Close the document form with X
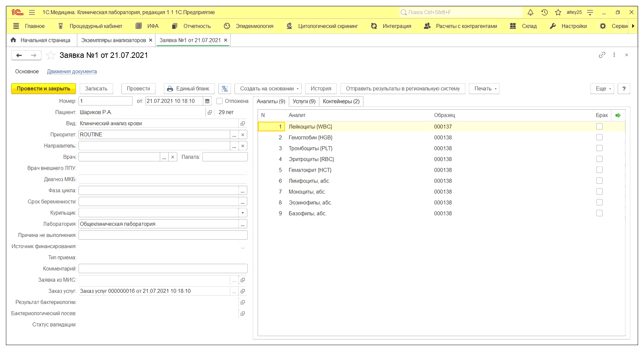Image resolution: width=644 pixels, height=351 pixels. [x=627, y=55]
